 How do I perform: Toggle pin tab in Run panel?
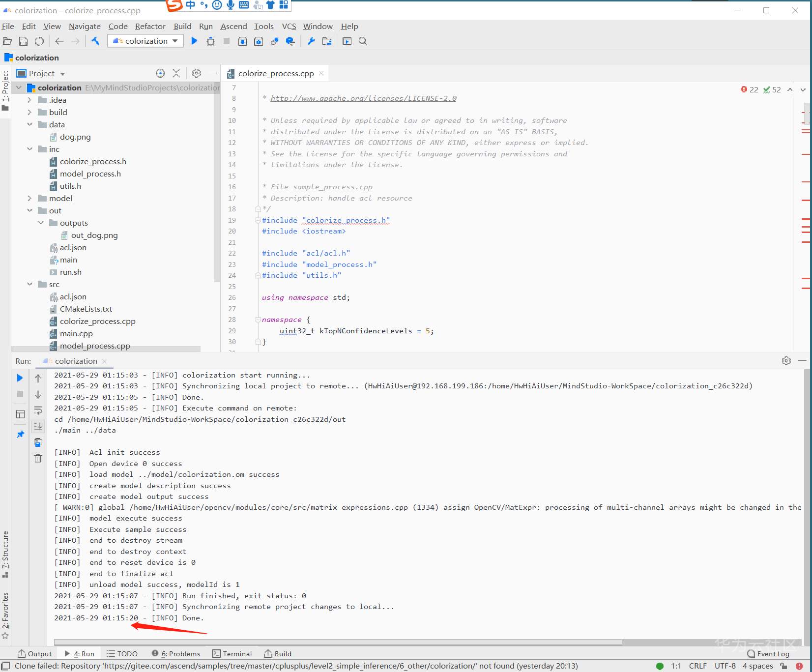pos(20,435)
